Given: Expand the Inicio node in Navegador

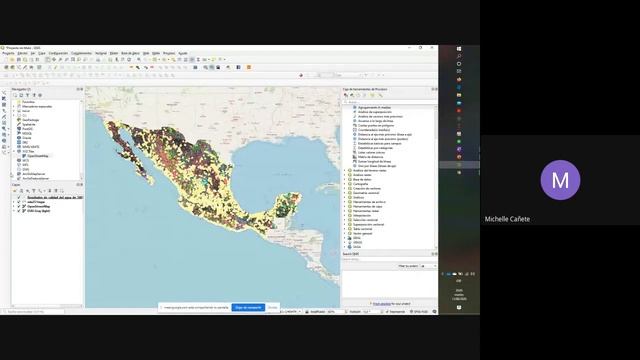Looking at the screenshot, I should (x=13, y=111).
